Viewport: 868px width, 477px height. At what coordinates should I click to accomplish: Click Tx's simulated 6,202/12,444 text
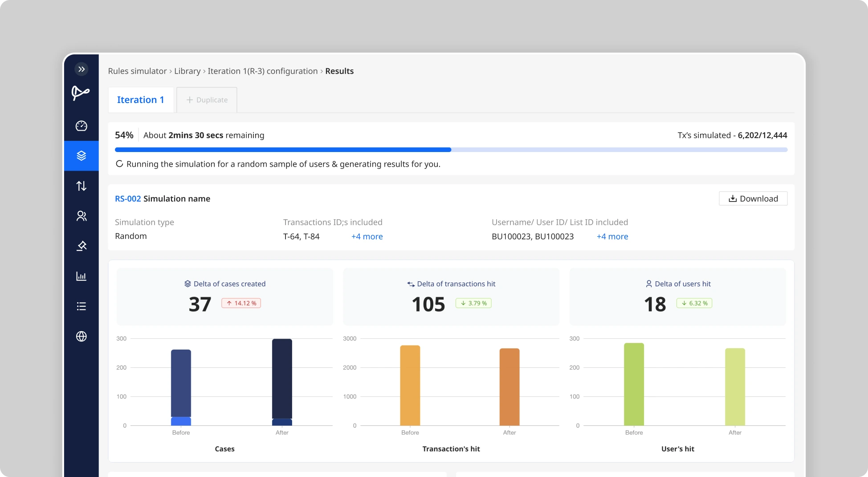point(733,135)
